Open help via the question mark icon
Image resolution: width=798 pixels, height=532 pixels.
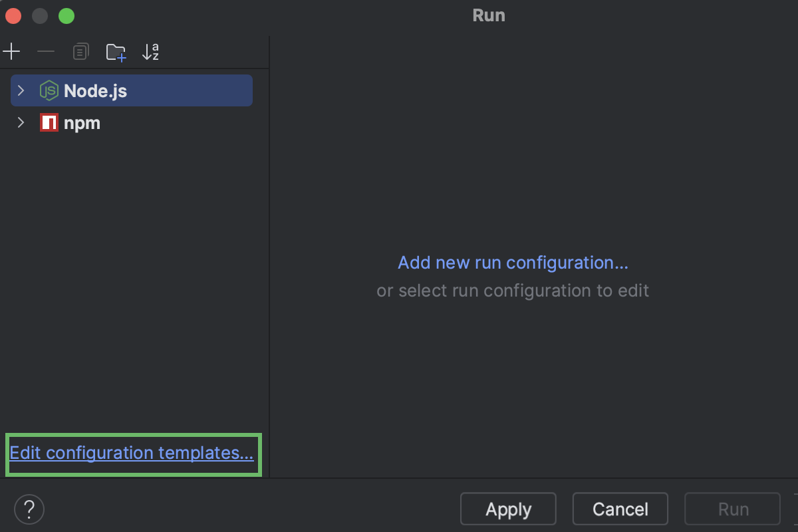pyautogui.click(x=29, y=509)
